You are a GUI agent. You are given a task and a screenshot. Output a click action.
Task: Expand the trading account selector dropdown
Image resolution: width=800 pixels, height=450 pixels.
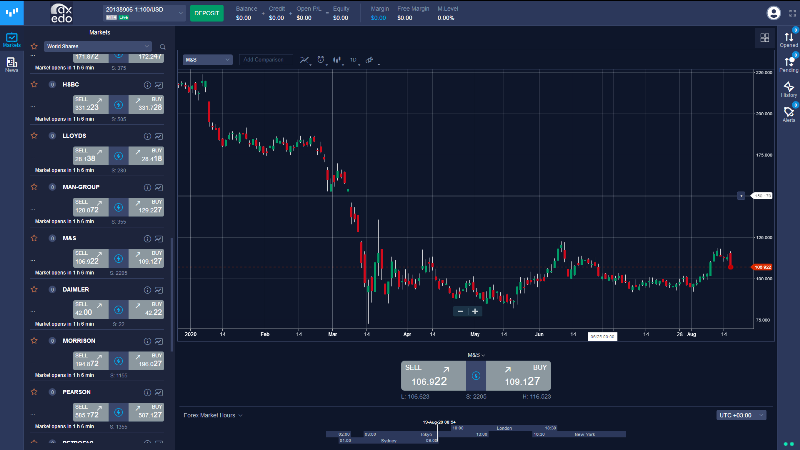144,13
